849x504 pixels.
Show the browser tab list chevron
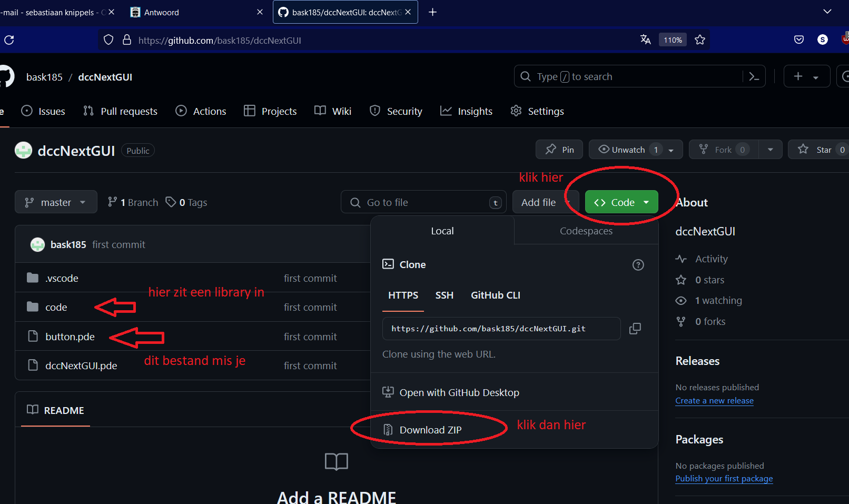[x=827, y=12]
